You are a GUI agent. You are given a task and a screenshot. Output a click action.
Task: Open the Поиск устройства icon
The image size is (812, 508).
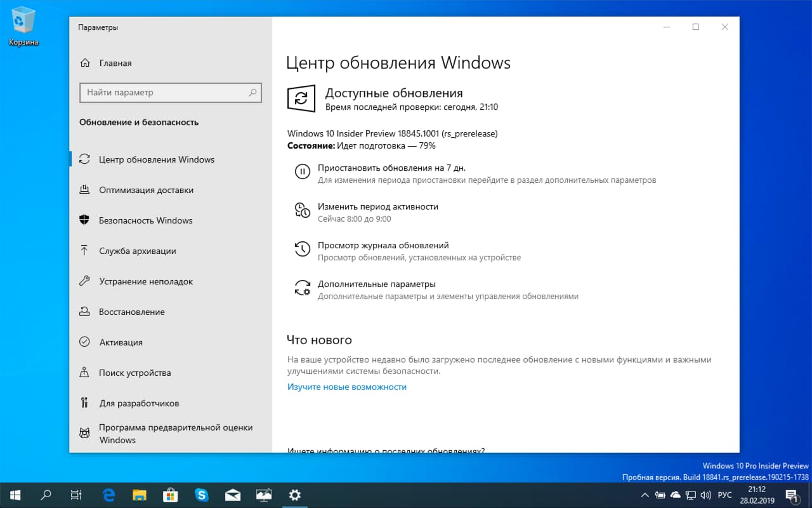(85, 373)
